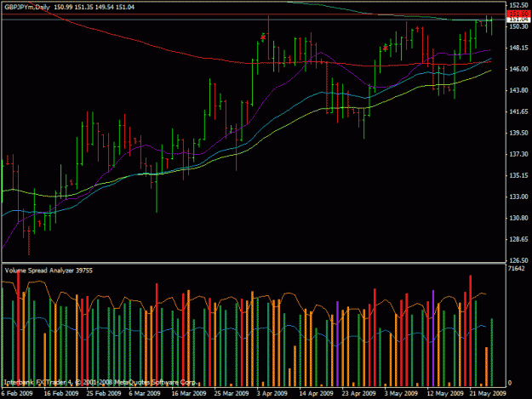The width and height of the screenshot is (532, 399).
Task: Click the 14 Apr 2009 date label
Action: (x=316, y=393)
